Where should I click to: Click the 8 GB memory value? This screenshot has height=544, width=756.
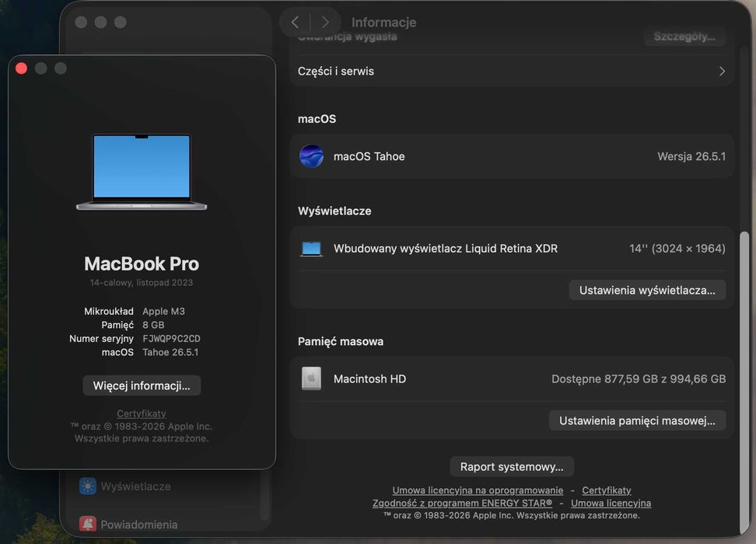pyautogui.click(x=153, y=325)
